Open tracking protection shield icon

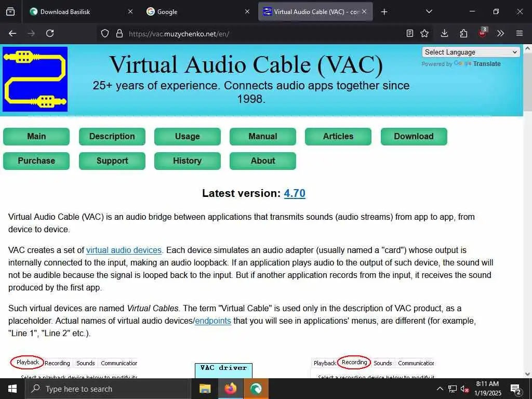pos(105,33)
